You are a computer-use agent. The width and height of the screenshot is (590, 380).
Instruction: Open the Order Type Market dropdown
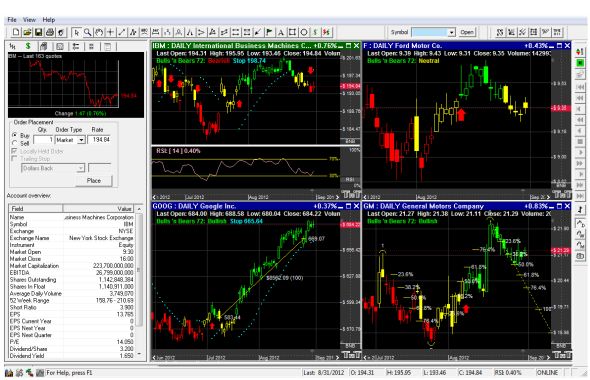point(81,140)
